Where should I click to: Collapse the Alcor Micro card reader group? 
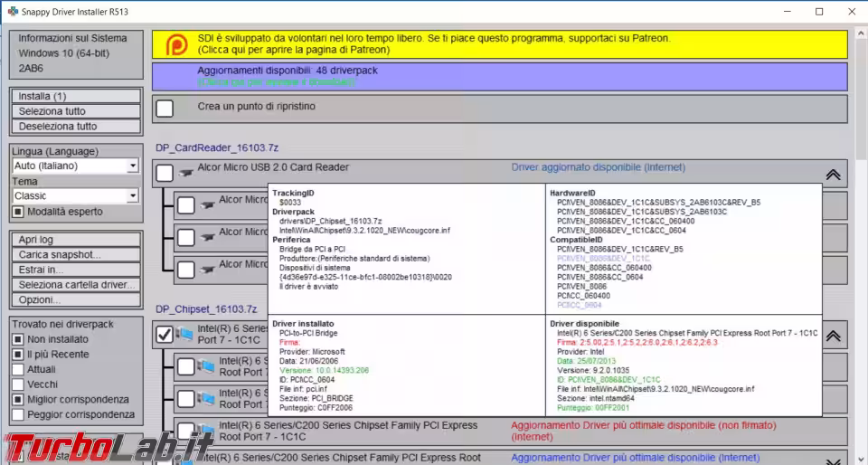833,174
